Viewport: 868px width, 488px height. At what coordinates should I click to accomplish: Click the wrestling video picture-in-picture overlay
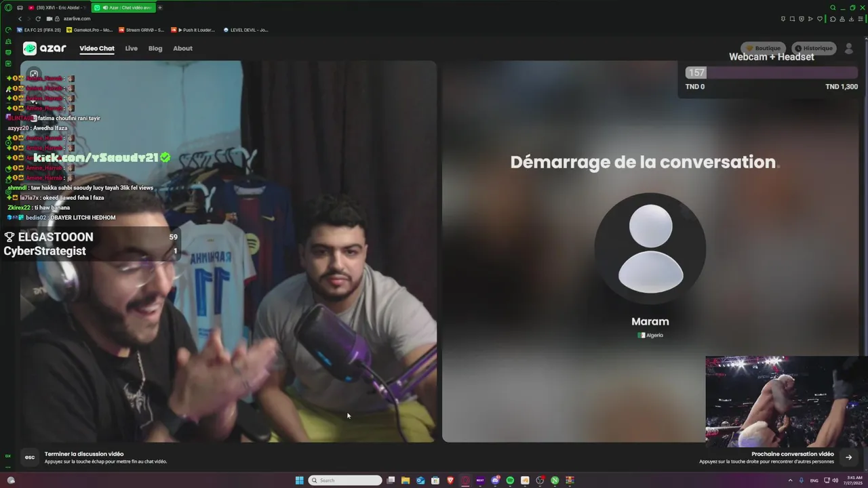coord(786,401)
